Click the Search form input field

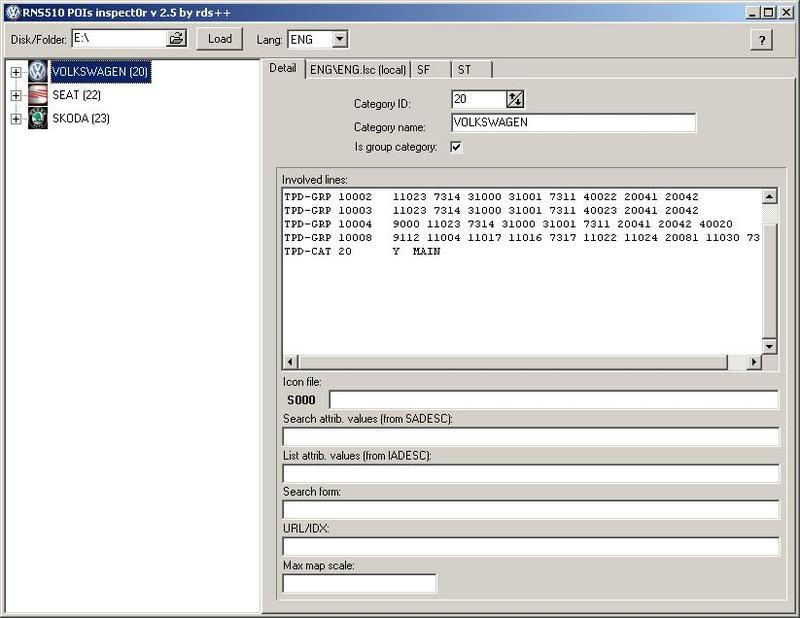click(531, 509)
